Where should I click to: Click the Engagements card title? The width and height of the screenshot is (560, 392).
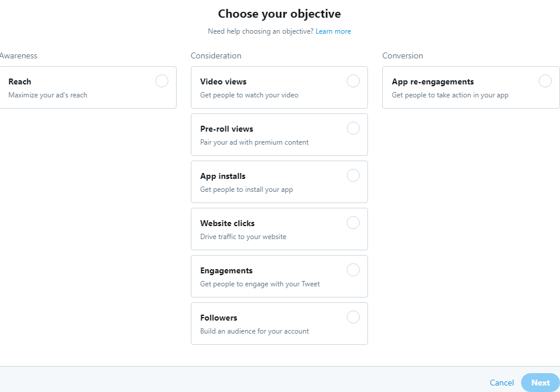point(226,270)
